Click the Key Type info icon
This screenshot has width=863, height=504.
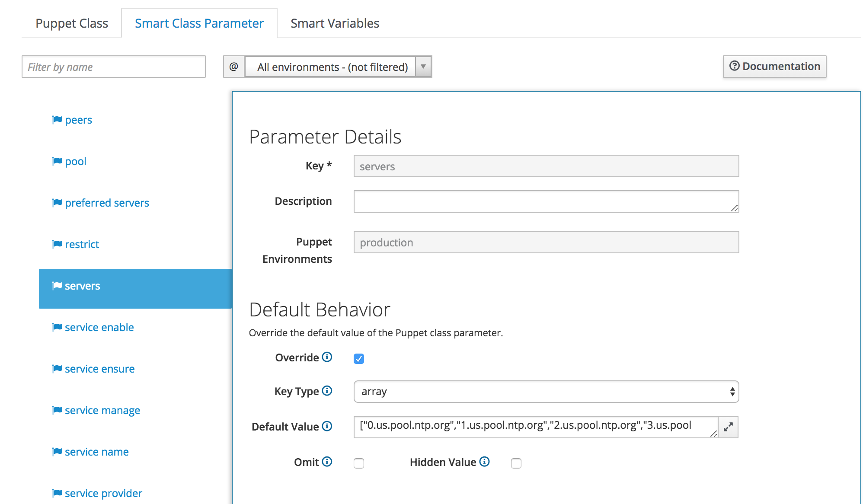click(327, 391)
